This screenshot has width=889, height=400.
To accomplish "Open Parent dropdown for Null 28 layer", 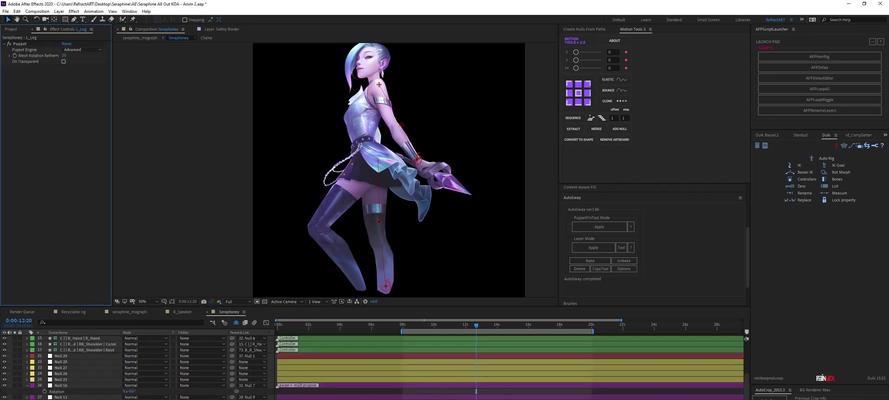I will coord(253,361).
